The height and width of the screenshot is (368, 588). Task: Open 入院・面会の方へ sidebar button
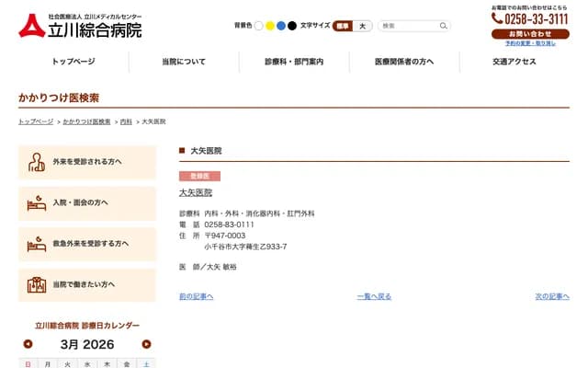pos(87,203)
